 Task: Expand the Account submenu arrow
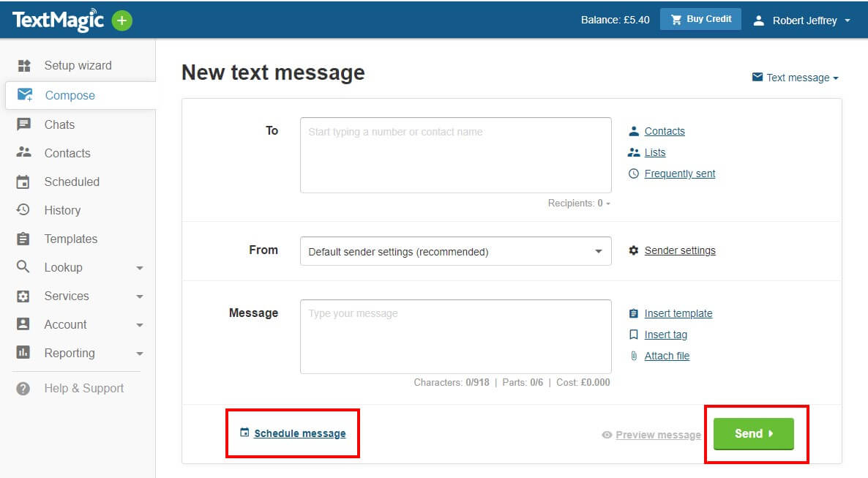pos(140,325)
